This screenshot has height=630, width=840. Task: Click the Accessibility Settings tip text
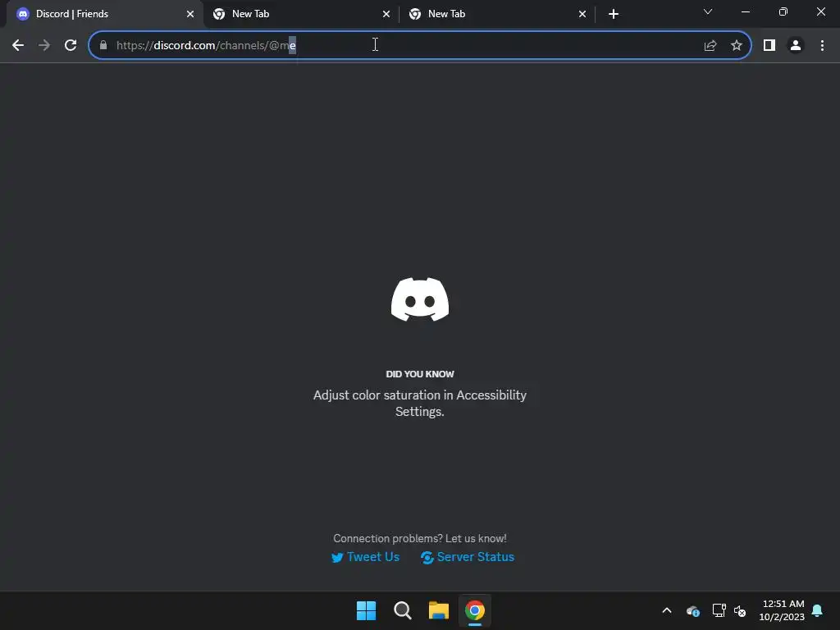420,404
